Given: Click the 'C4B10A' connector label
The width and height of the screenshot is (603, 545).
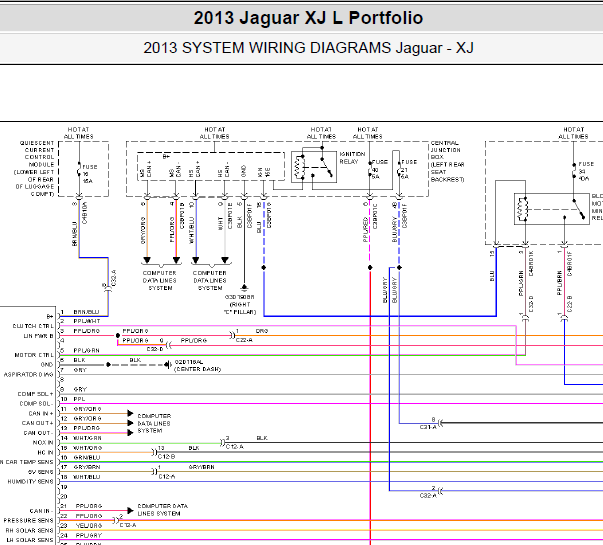Looking at the screenshot, I should [x=85, y=213].
